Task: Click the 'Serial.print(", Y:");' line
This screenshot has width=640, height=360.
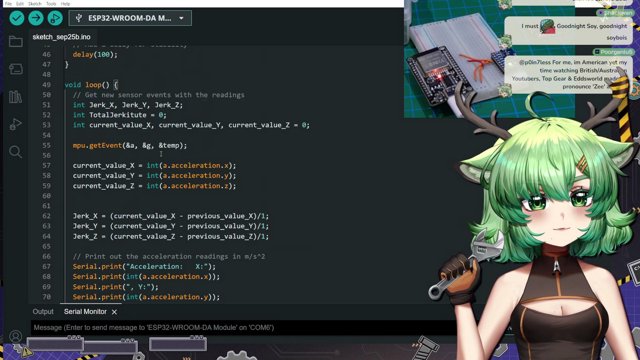Action: point(116,287)
